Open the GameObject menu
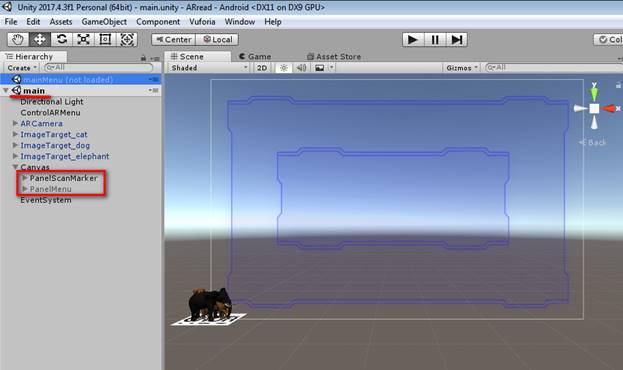The image size is (623, 370). (104, 22)
